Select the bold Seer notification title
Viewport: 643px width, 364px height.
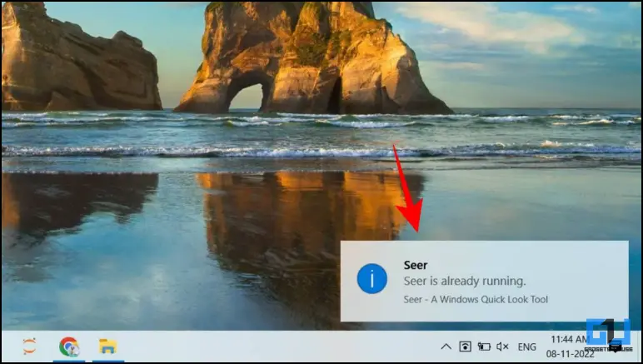pyautogui.click(x=416, y=265)
